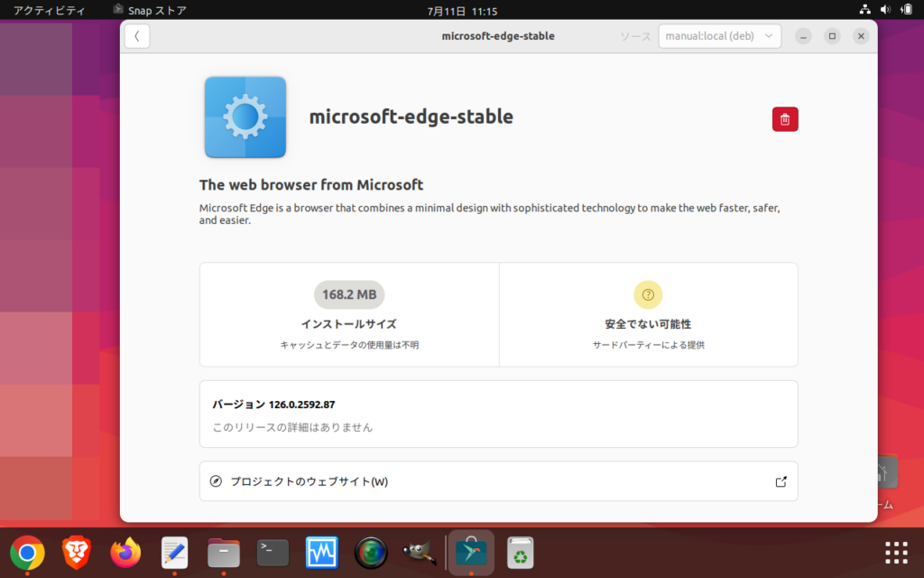Launch Google Chrome from the dock

pos(27,553)
